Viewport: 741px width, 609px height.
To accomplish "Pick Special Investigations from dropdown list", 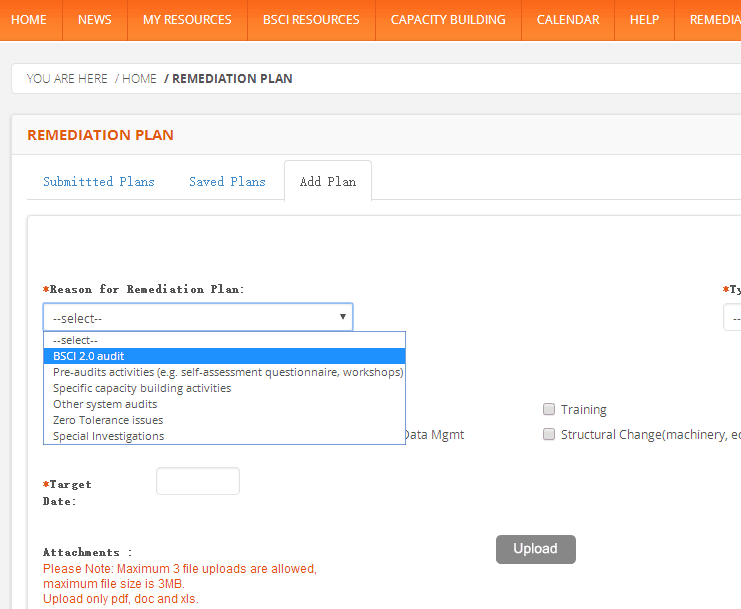I will [x=224, y=436].
